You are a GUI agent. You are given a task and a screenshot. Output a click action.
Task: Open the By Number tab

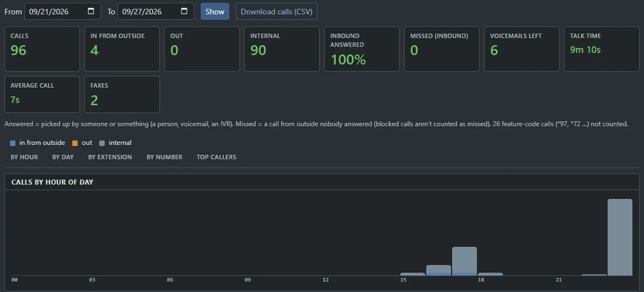pyautogui.click(x=164, y=157)
